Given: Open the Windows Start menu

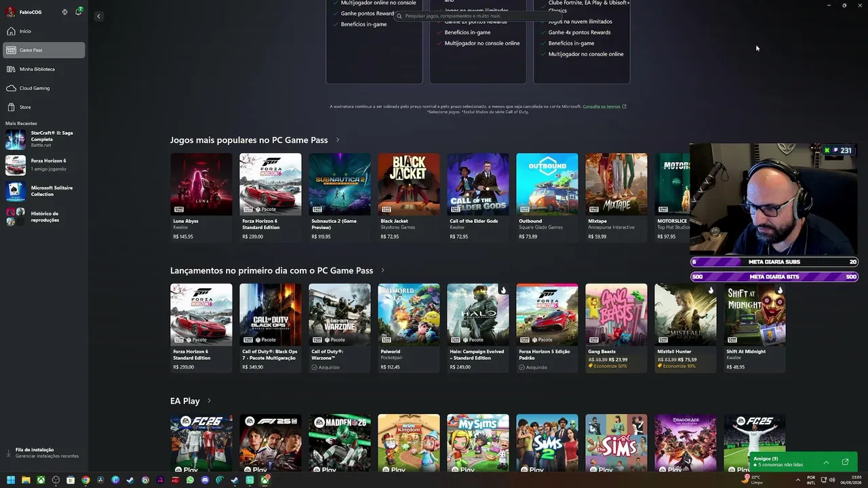Looking at the screenshot, I should pos(11,480).
